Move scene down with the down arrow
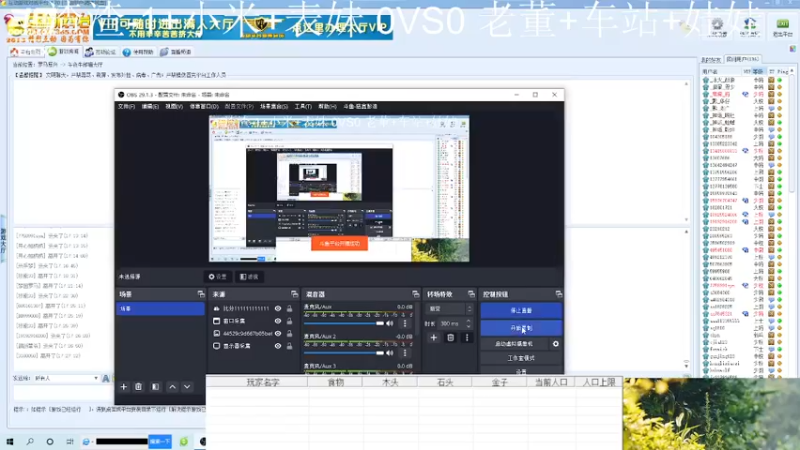Screen dimensions: 800x450 point(187,387)
